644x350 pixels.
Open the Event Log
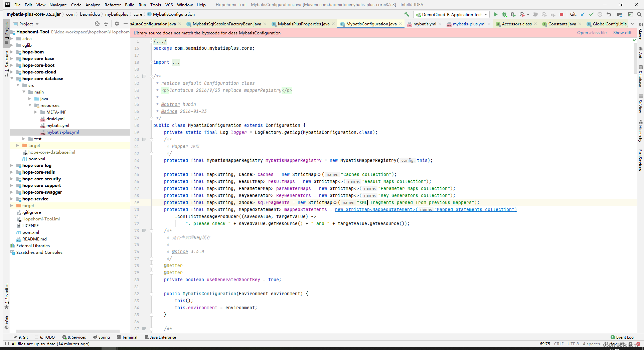622,337
